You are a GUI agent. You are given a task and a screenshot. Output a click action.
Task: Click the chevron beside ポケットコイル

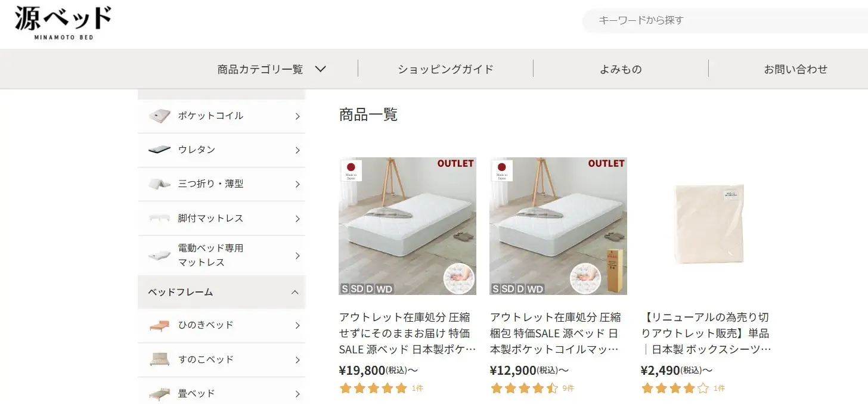click(297, 116)
